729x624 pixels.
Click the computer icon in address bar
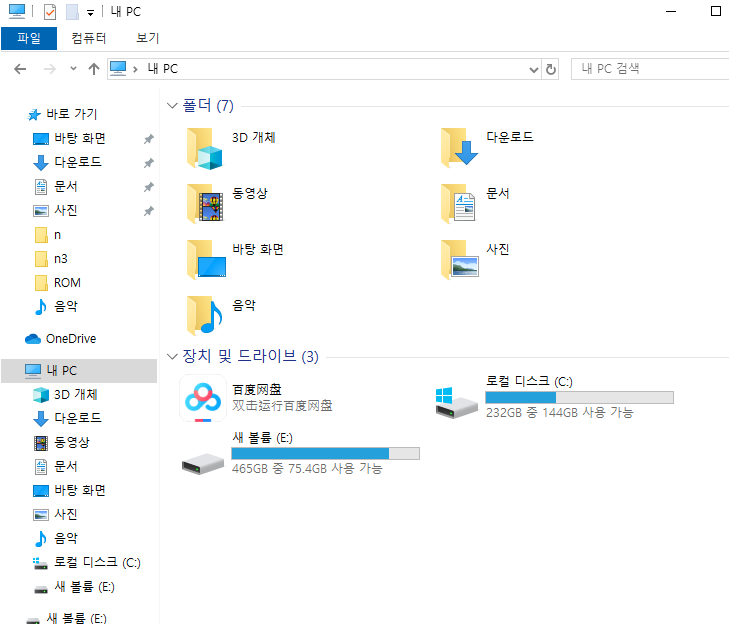point(118,69)
